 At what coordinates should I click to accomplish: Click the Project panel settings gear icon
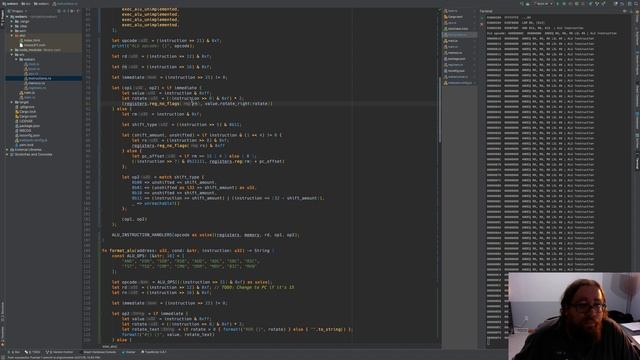[72, 11]
